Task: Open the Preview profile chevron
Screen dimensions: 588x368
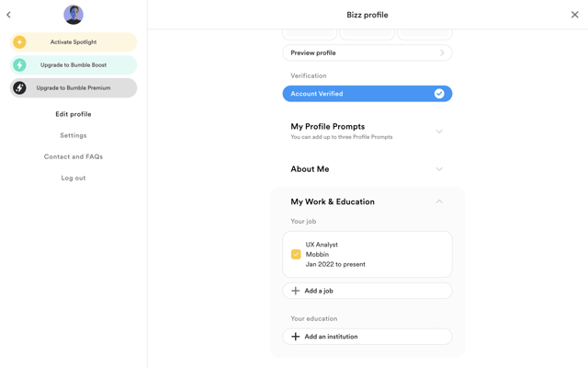Action: pos(442,53)
